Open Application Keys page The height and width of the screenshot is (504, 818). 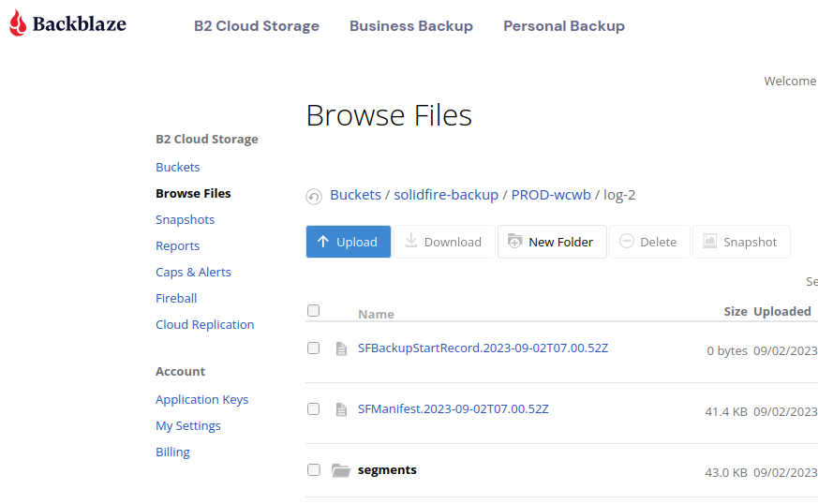(201, 400)
